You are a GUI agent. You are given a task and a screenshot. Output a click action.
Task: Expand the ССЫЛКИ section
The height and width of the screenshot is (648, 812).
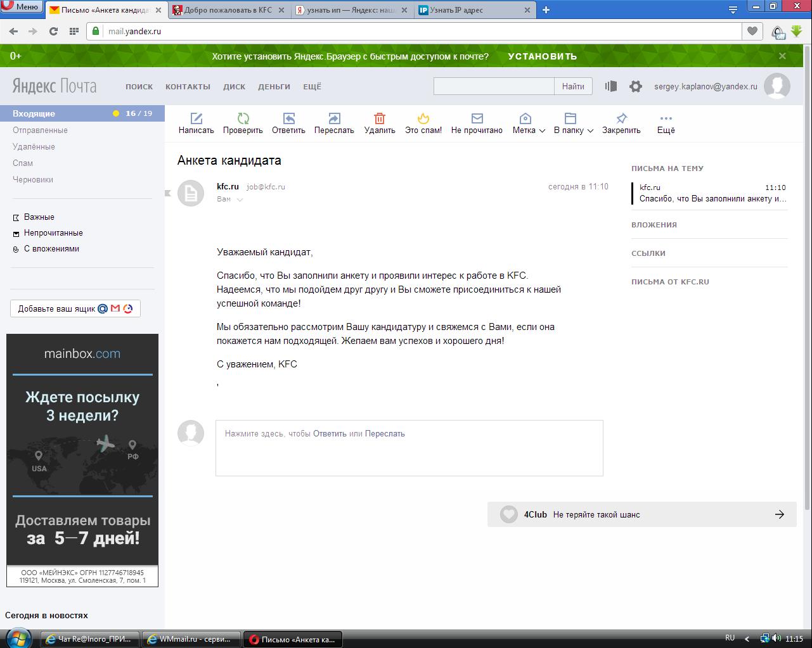[648, 253]
